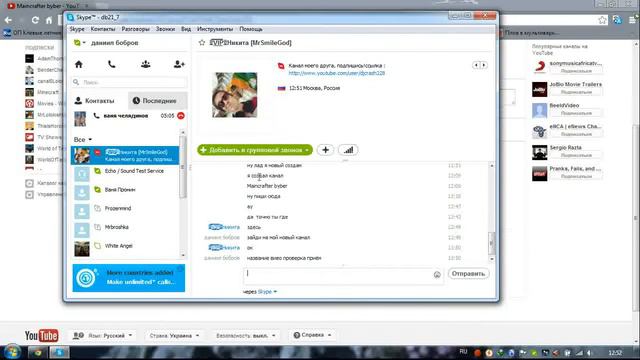
Task: Open the Инструменты menu
Action: point(215,29)
